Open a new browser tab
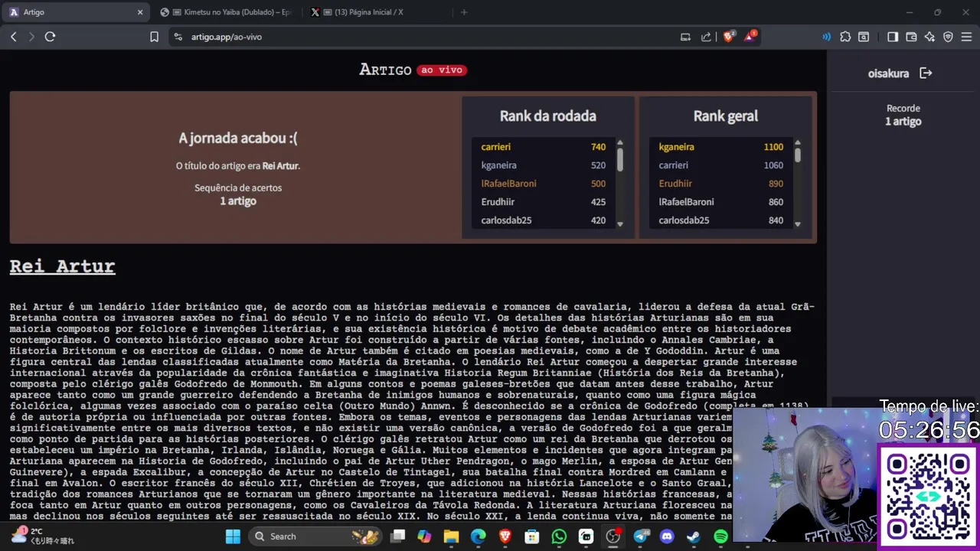Image resolution: width=980 pixels, height=551 pixels. coord(464,12)
